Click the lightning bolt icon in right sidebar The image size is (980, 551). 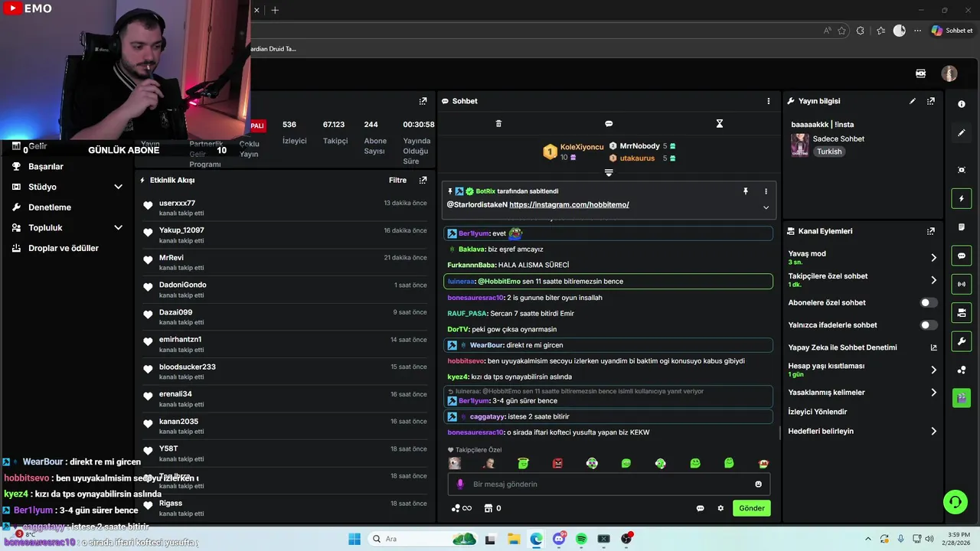pos(962,199)
